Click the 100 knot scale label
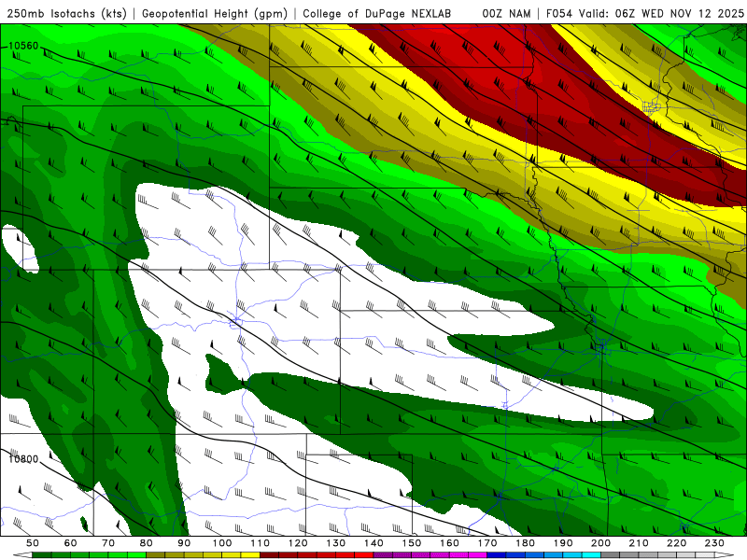Screen dimensions: 747x560 pyautogui.click(x=222, y=543)
